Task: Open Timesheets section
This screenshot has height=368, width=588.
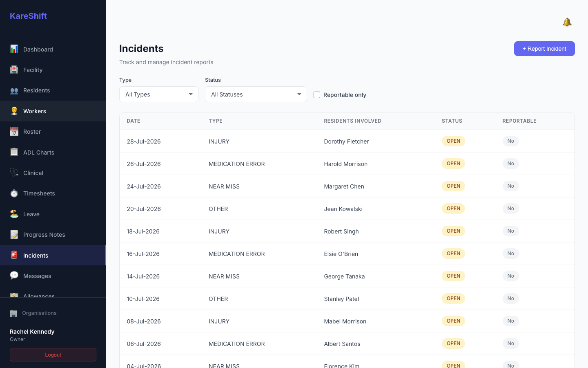Action: click(53, 193)
